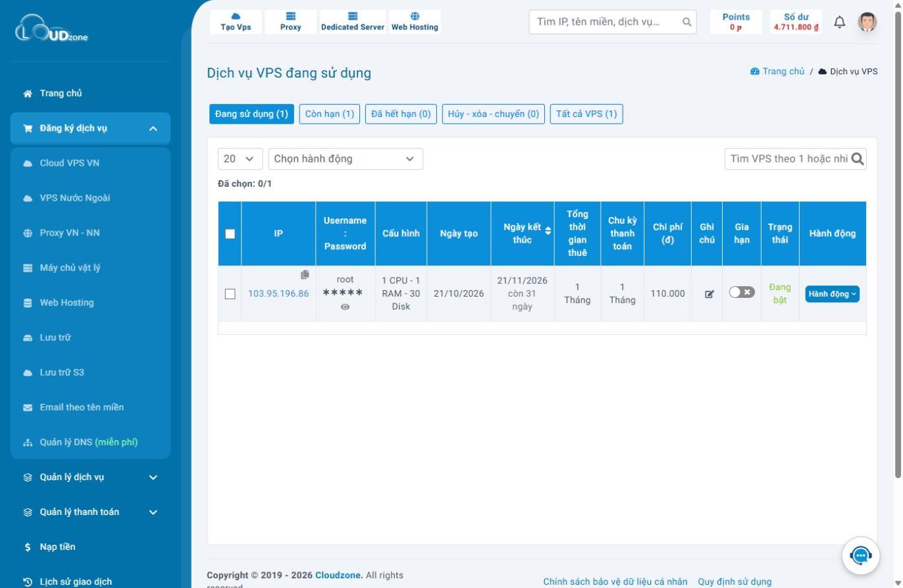The width and height of the screenshot is (903, 588).
Task: Open Proxy VN - NN sidebar item
Action: tap(90, 233)
